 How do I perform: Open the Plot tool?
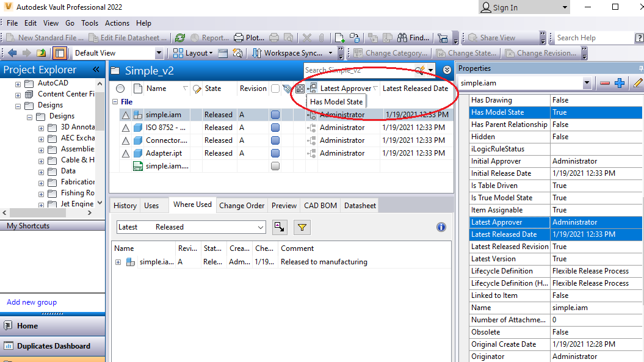coord(249,38)
